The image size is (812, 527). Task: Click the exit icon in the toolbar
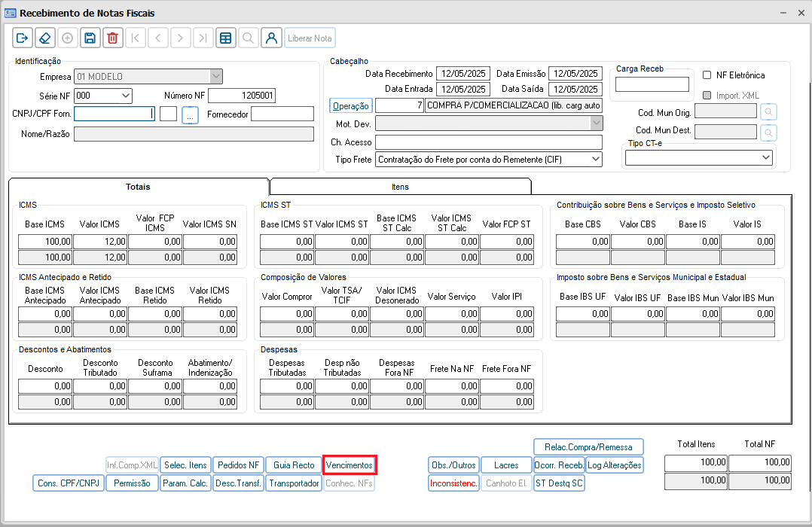coord(22,38)
